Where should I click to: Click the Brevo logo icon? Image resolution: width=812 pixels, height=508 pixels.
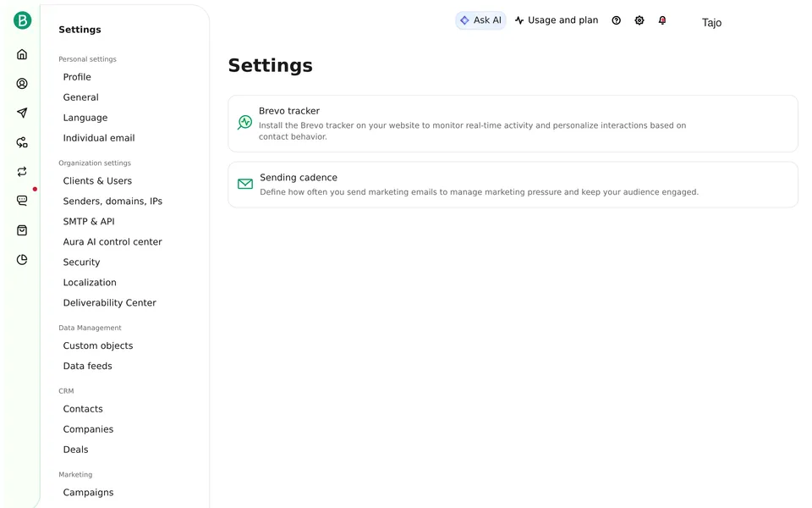(22, 20)
